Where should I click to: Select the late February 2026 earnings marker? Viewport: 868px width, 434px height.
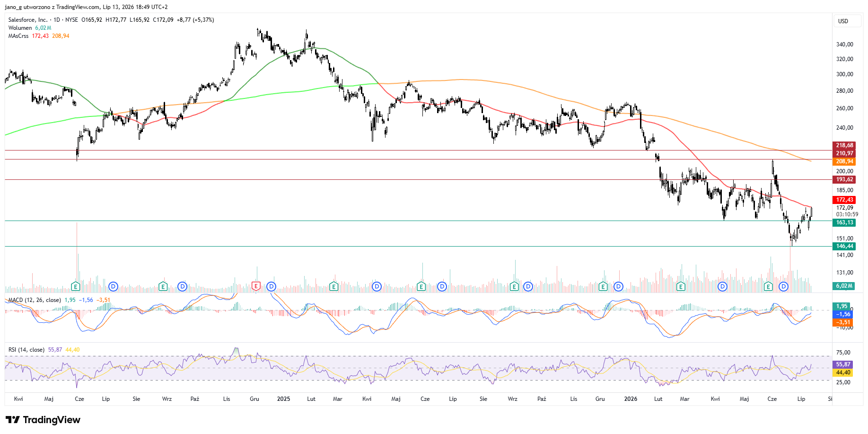click(x=681, y=286)
